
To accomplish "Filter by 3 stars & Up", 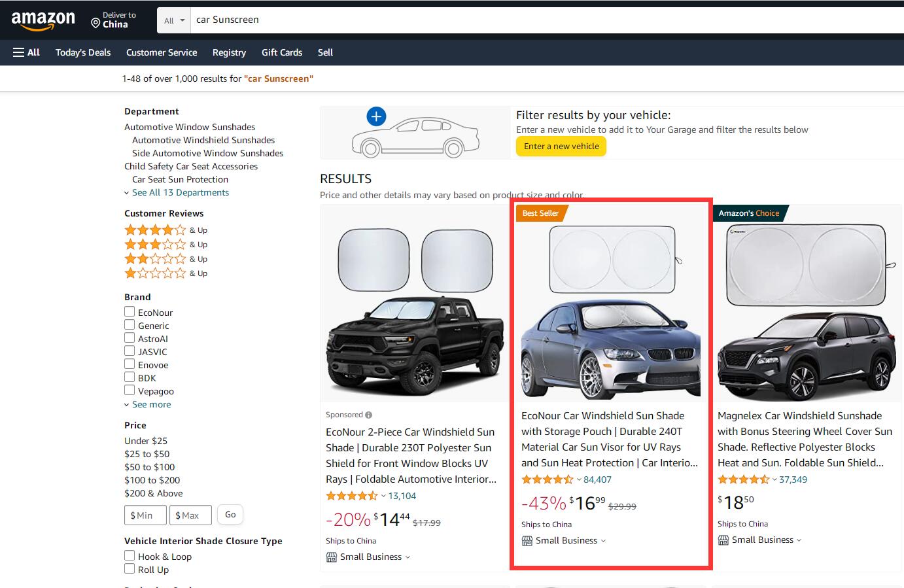I will [x=166, y=245].
